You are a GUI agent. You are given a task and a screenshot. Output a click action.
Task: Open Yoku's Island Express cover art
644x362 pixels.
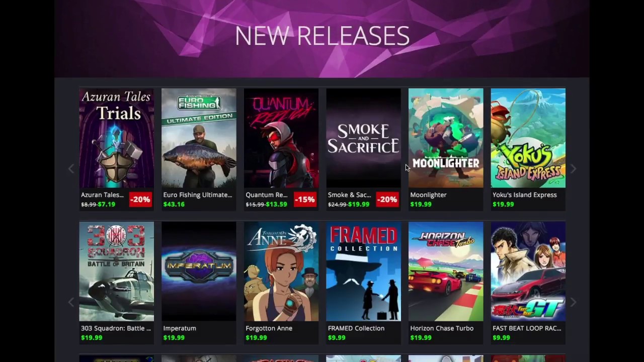pyautogui.click(x=528, y=138)
